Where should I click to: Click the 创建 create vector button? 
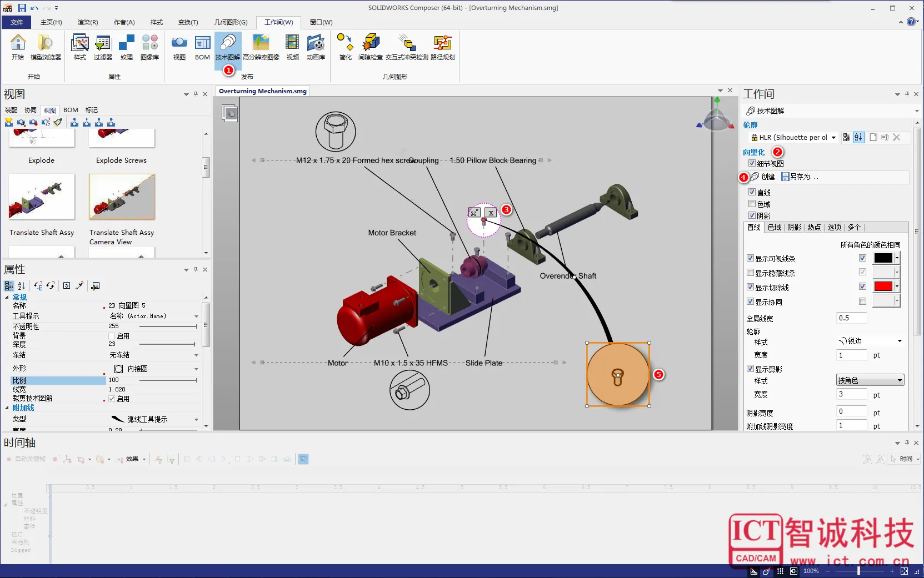[762, 177]
